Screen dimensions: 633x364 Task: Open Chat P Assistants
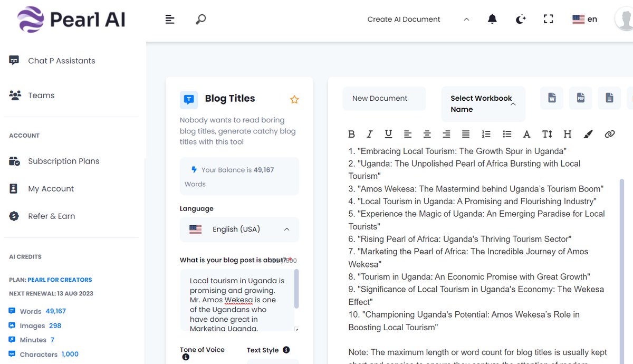click(52, 61)
